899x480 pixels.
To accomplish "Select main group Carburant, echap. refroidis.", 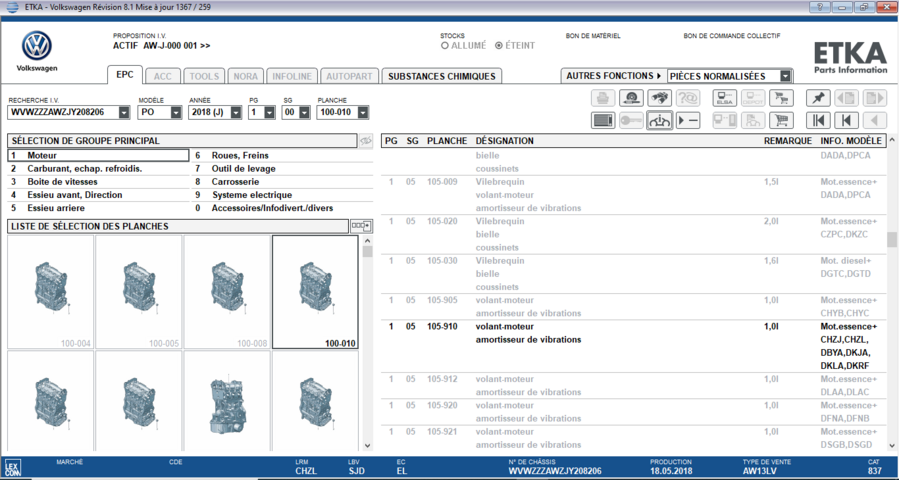I will 98,169.
